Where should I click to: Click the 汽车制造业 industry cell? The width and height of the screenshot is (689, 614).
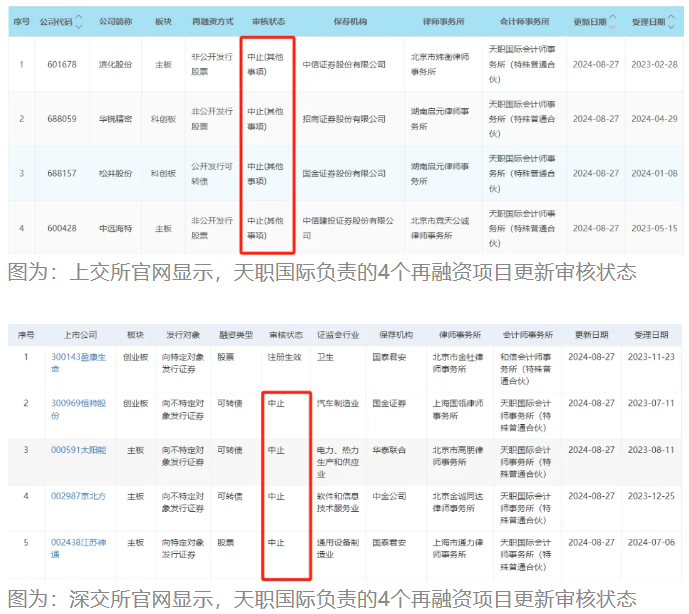click(338, 403)
